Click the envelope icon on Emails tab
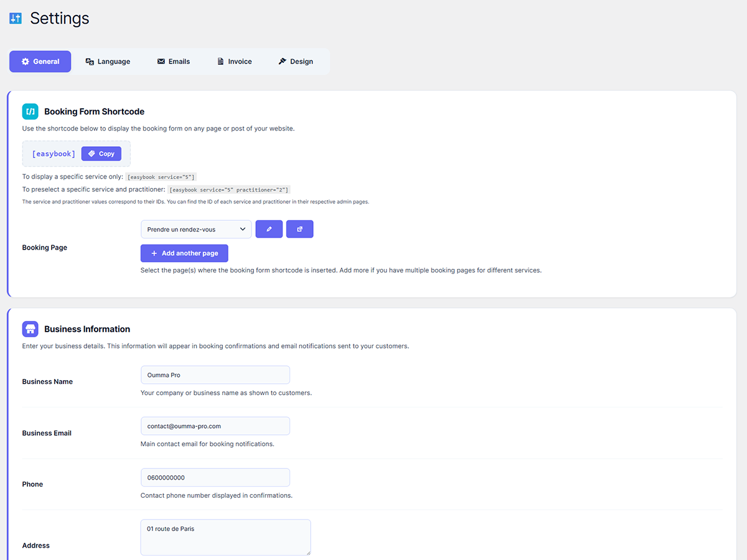This screenshot has width=747, height=560. coord(161,62)
